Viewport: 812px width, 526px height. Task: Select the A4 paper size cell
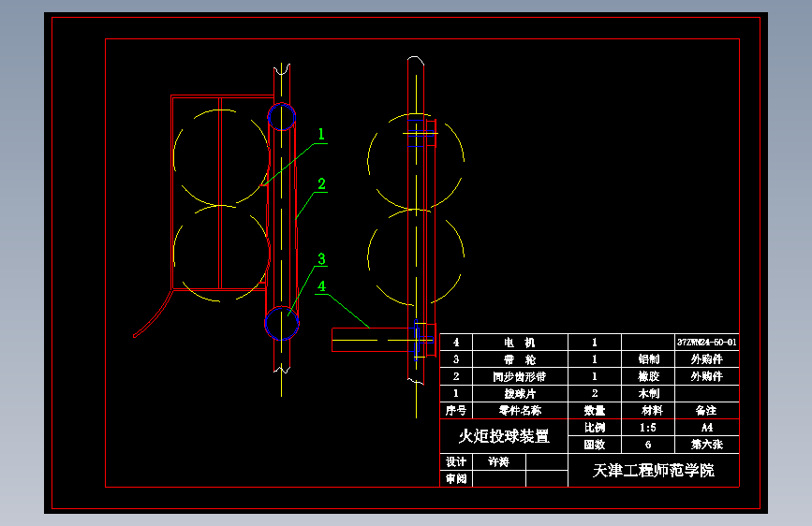706,428
